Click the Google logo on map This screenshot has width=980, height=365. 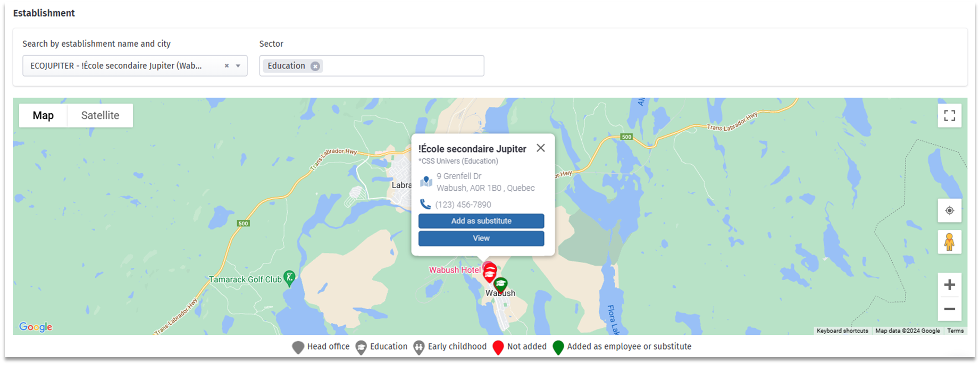[x=36, y=327]
